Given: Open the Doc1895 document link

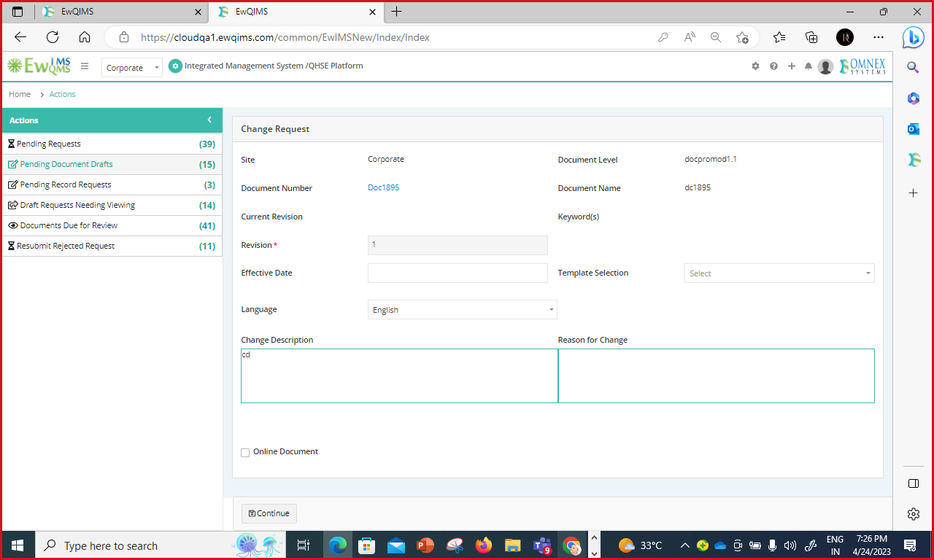Looking at the screenshot, I should (384, 187).
